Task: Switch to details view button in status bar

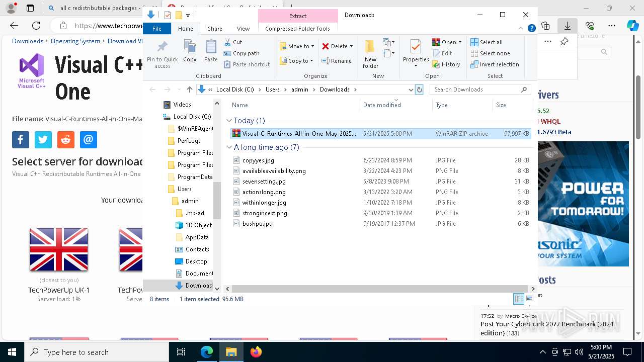Action: pos(519,299)
